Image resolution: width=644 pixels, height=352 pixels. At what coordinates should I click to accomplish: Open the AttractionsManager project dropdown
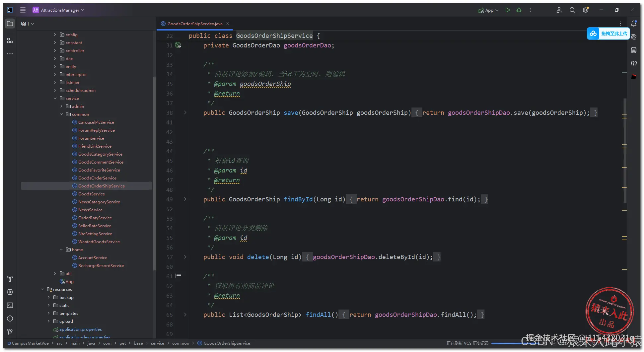(58, 10)
